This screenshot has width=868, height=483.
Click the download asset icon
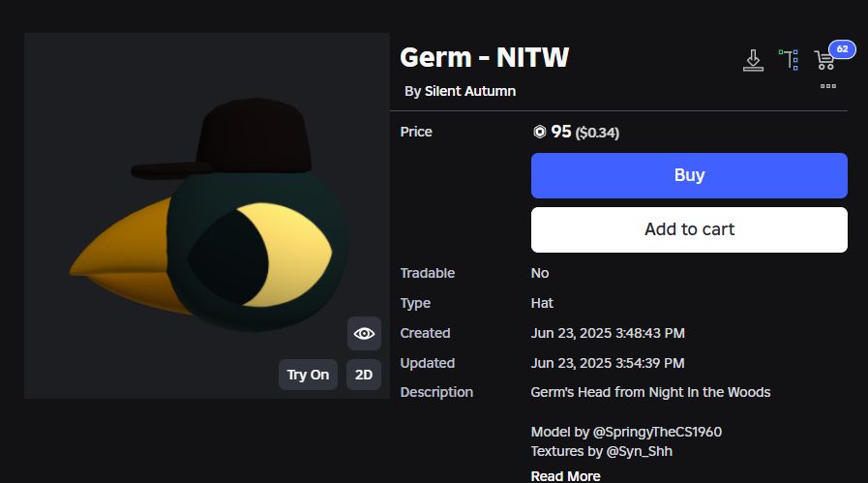click(x=753, y=60)
